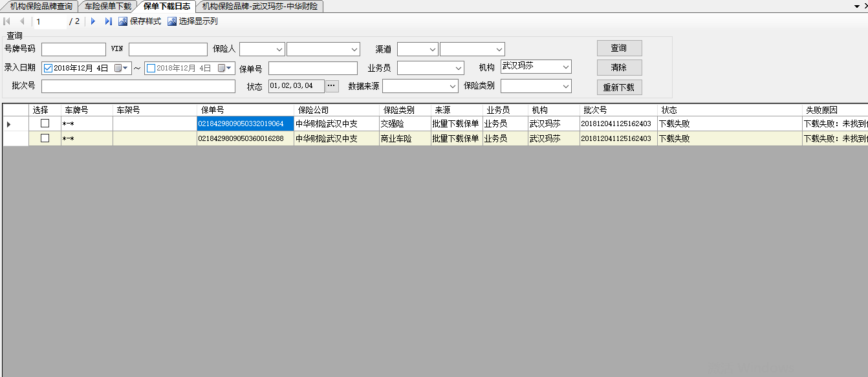Screen dimensions: 868x377
Task: Expand the second 渠道 combo box
Action: pyautogui.click(x=499, y=49)
